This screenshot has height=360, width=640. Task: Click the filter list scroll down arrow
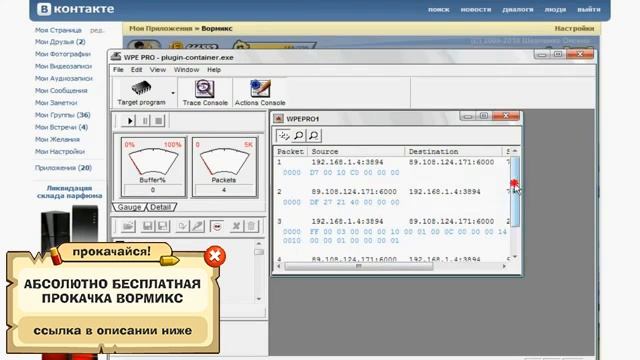[259, 299]
